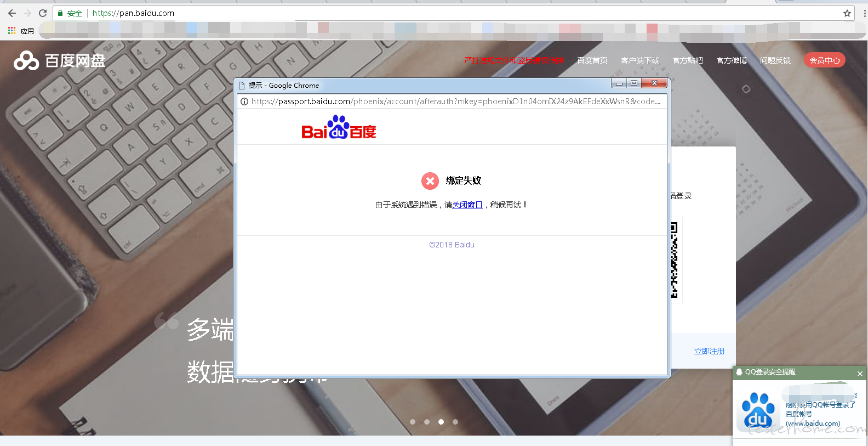Screen dimensions: 868x446
Task: Open www.baidu.com link in notification
Action: coord(813,424)
